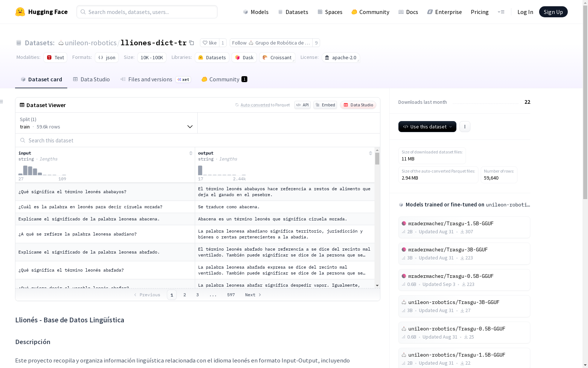588x368 pixels.
Task: Expand the Use this dataset dropdown
Action: [427, 127]
